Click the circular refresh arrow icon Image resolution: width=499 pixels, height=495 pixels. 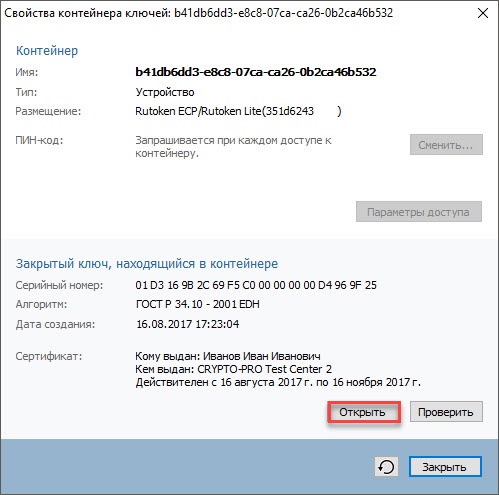pos(386,467)
